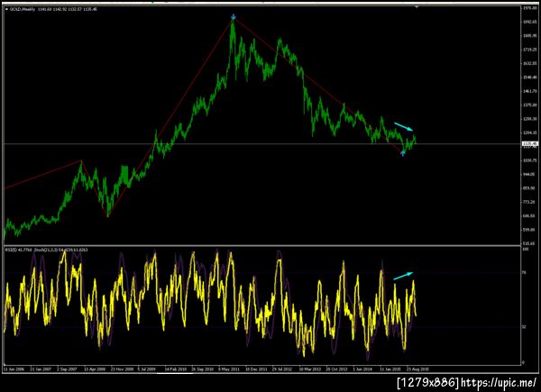
Task: Open the GOLD,Weekly chart symbol dropdown triangle
Action: (6, 9)
